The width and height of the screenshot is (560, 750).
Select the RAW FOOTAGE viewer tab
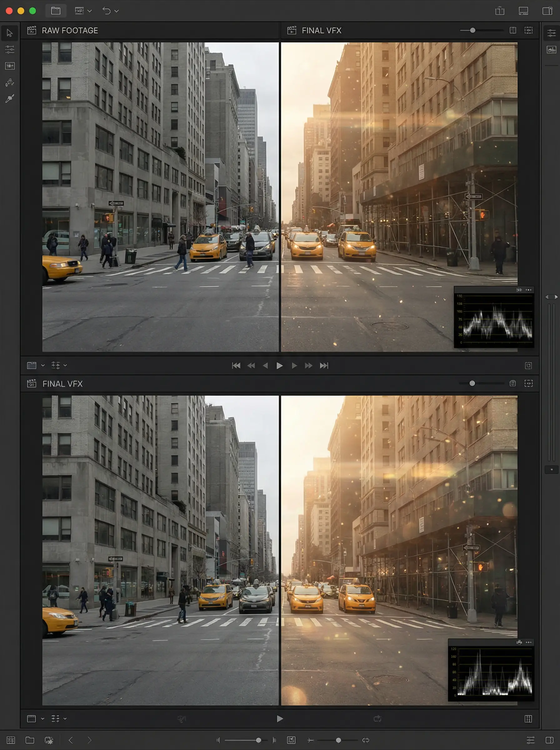pyautogui.click(x=69, y=31)
